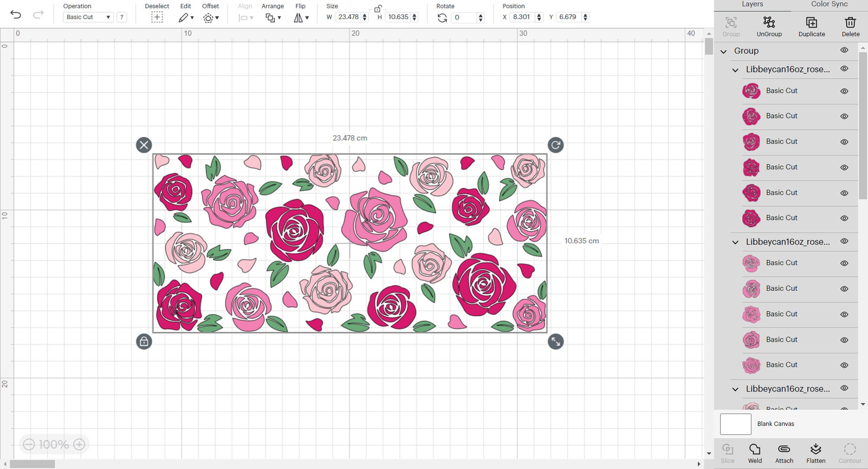Collapse the first Libbeycan16oz_rose group
868x469 pixels.
click(735, 69)
